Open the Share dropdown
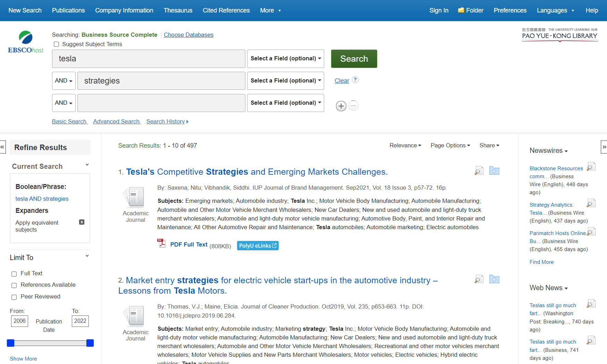Image resolution: width=607 pixels, height=364 pixels. (489, 145)
